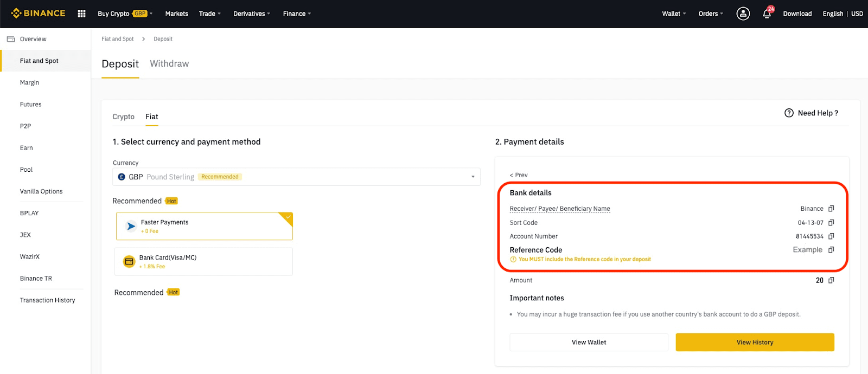Viewport: 868px width, 374px height.
Task: Expand the Orders menu dropdown
Action: coord(711,14)
